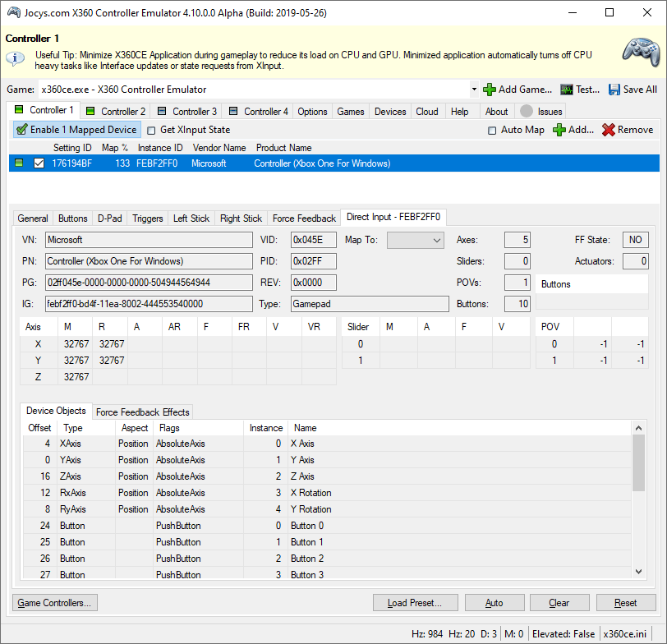Click the REV field 0x0000

tap(314, 283)
